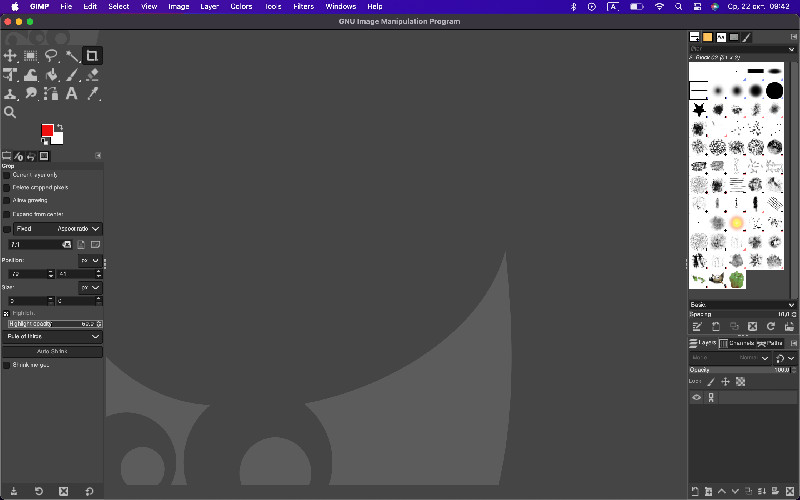Select the Bucket Fill tool

pos(51,74)
